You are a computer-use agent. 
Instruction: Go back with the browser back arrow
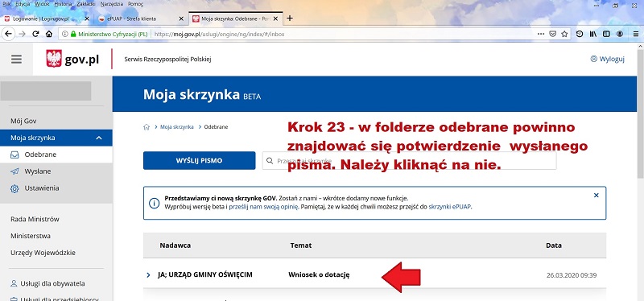(x=8, y=34)
